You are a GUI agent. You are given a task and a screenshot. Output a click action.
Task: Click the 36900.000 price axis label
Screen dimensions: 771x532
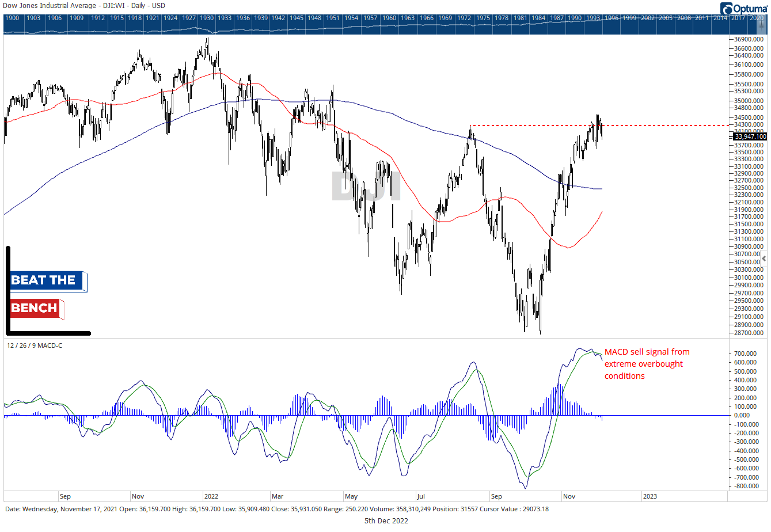[x=750, y=39]
